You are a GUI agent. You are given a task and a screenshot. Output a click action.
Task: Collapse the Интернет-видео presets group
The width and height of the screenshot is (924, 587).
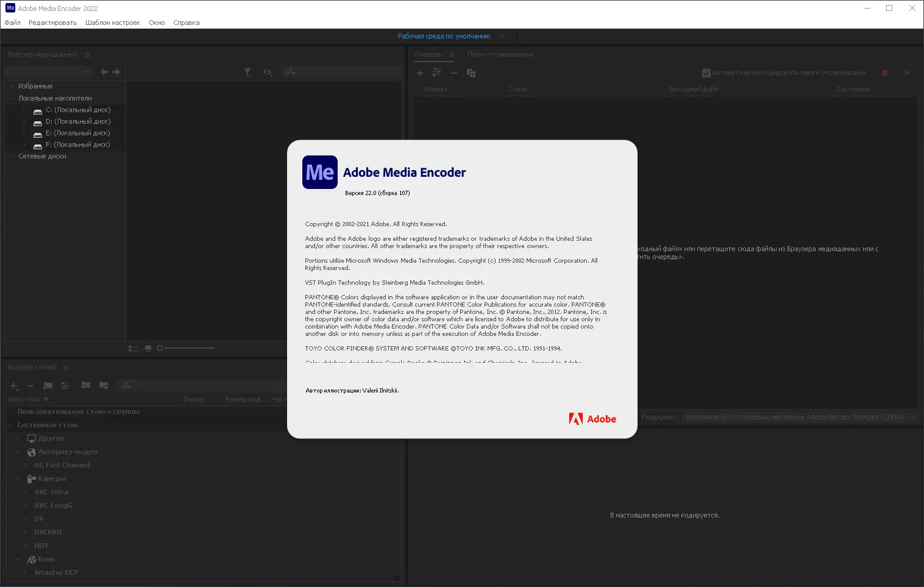pyautogui.click(x=18, y=452)
